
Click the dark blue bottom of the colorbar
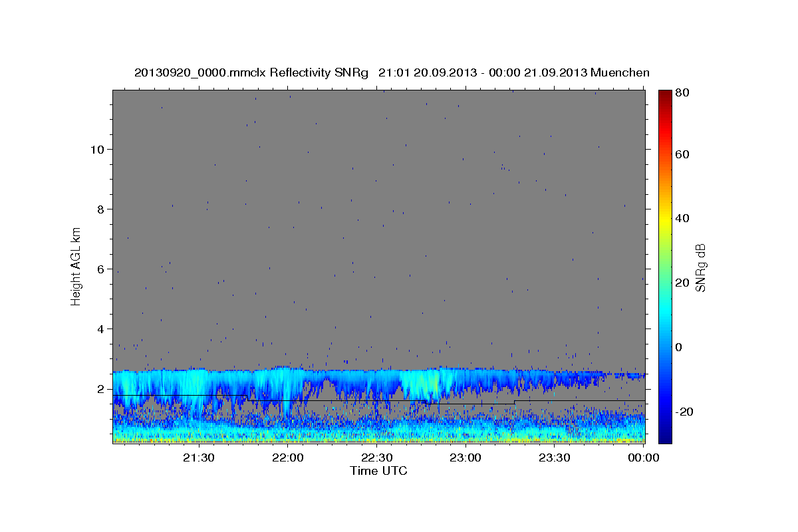click(x=665, y=438)
